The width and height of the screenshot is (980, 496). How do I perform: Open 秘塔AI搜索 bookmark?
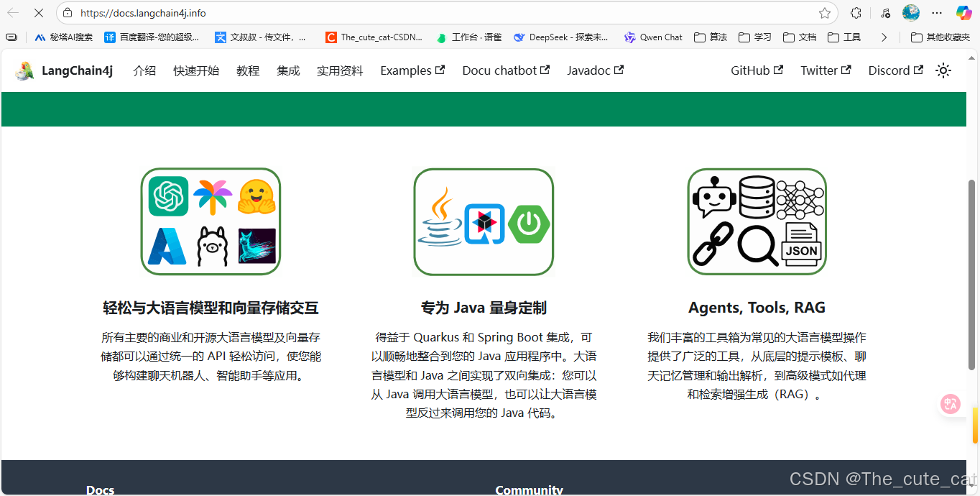click(x=64, y=37)
